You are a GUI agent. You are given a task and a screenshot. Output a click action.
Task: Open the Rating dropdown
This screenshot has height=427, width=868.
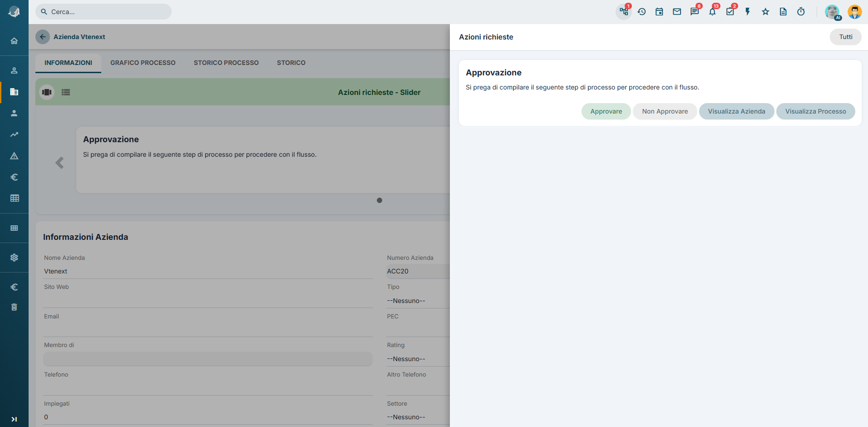[x=418, y=359]
